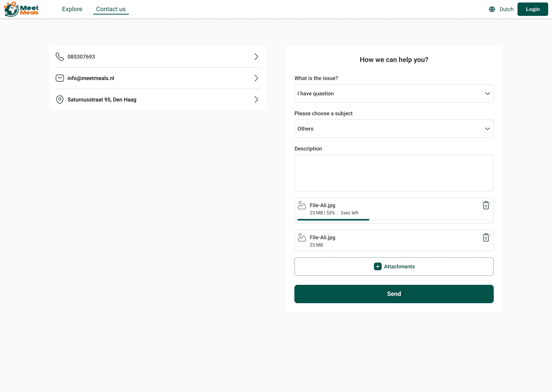Click the location pin icon

pos(60,100)
